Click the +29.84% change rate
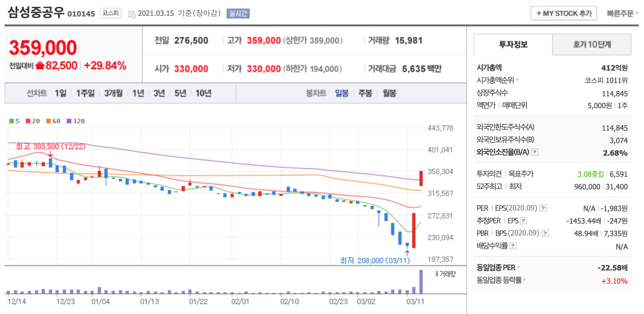 click(x=105, y=65)
